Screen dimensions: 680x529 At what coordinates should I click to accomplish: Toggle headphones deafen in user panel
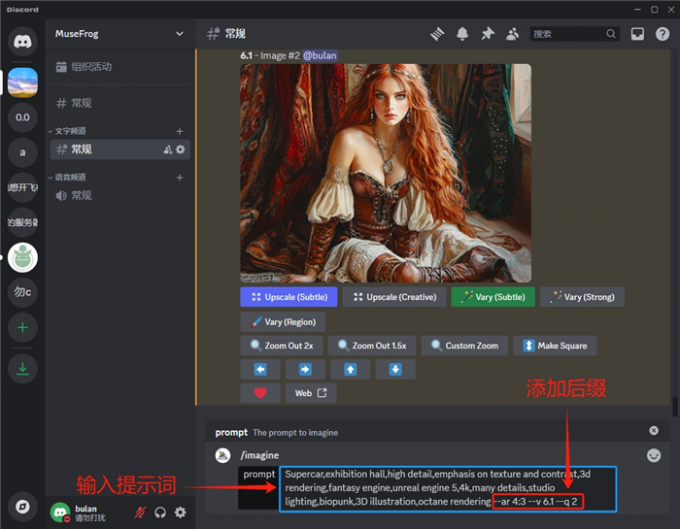(x=160, y=513)
